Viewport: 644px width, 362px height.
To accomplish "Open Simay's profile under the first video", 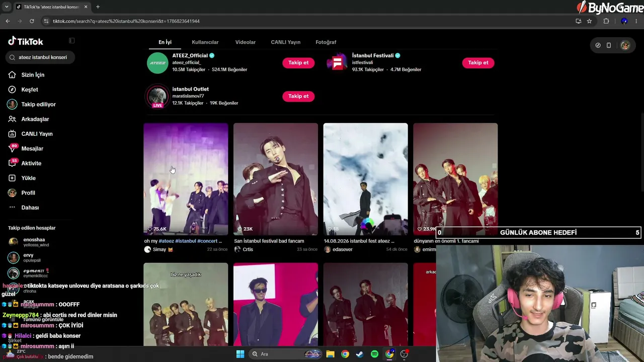I will (x=158, y=249).
